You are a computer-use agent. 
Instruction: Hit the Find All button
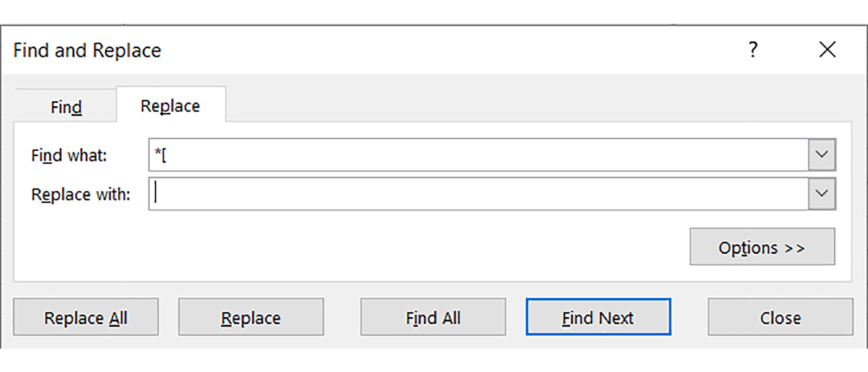click(x=433, y=317)
